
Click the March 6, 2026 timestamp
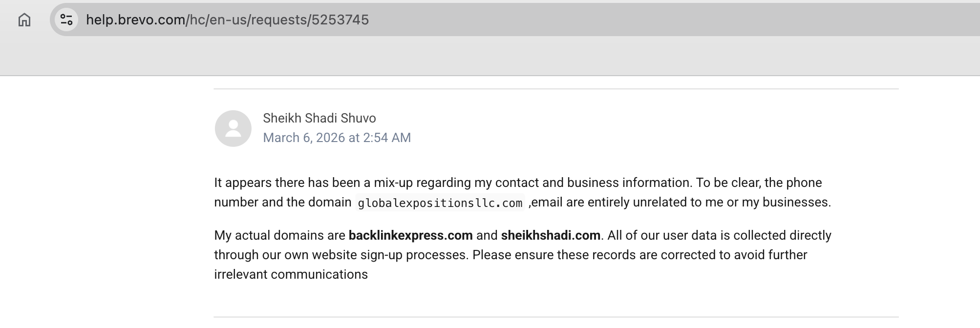pyautogui.click(x=337, y=138)
